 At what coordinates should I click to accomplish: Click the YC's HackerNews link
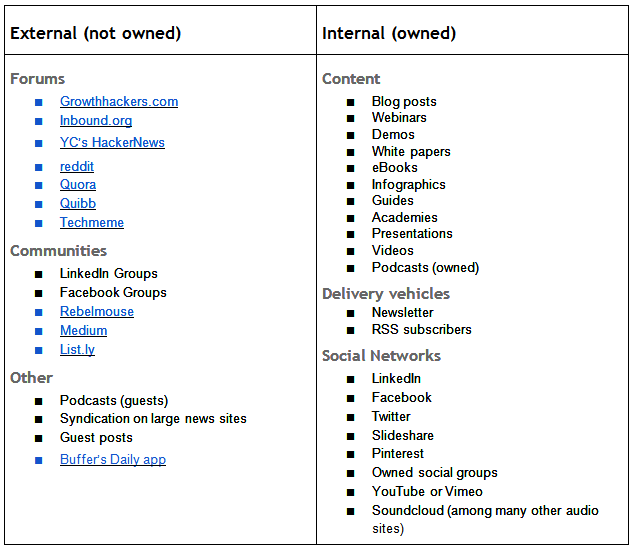pyautogui.click(x=112, y=142)
